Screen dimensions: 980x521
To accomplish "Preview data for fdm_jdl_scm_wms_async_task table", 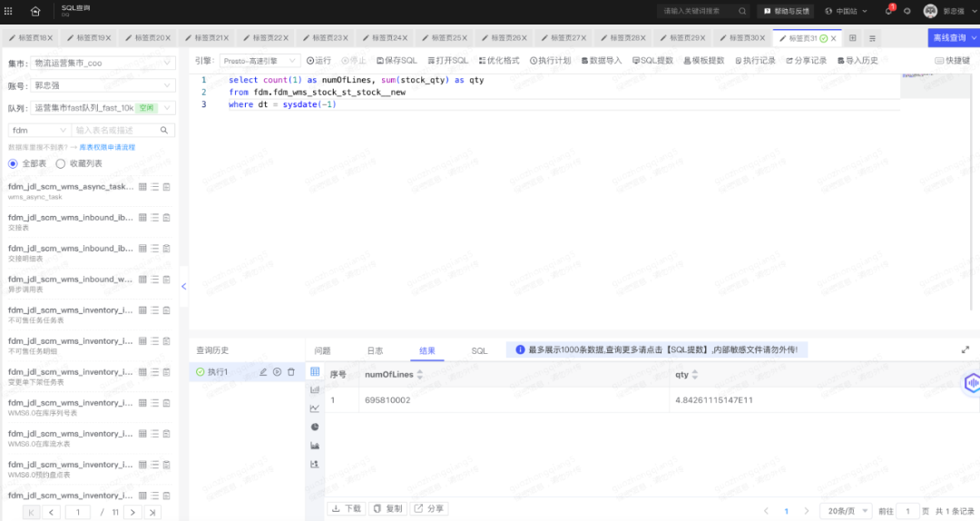I will 142,186.
